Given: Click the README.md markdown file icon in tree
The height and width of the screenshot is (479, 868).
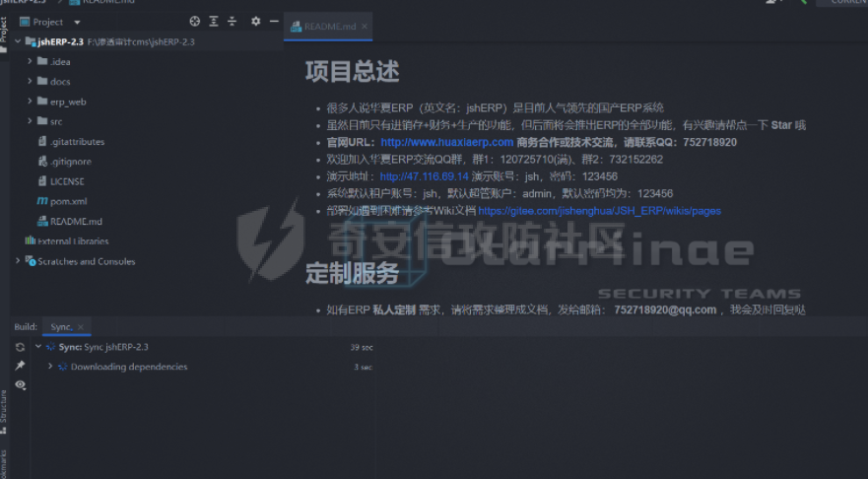Looking at the screenshot, I should [x=42, y=221].
